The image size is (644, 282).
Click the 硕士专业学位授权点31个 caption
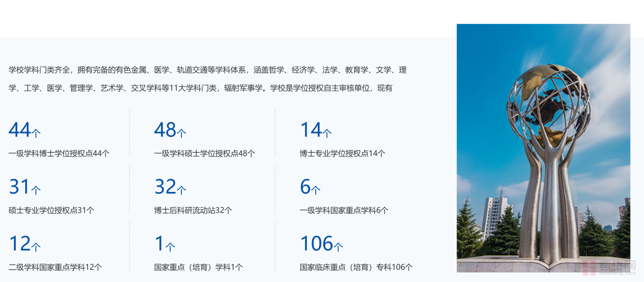pos(51,211)
